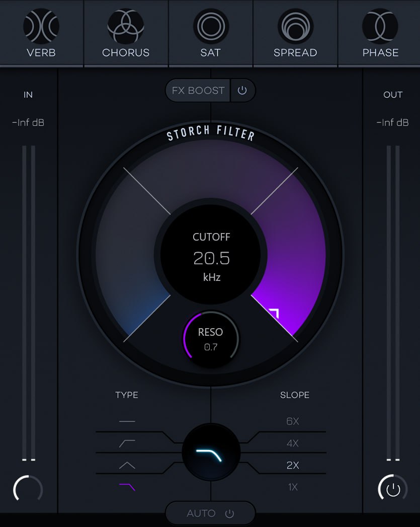The image size is (420, 527).
Task: Select the VERB reverb module icon
Action: pyautogui.click(x=40, y=25)
